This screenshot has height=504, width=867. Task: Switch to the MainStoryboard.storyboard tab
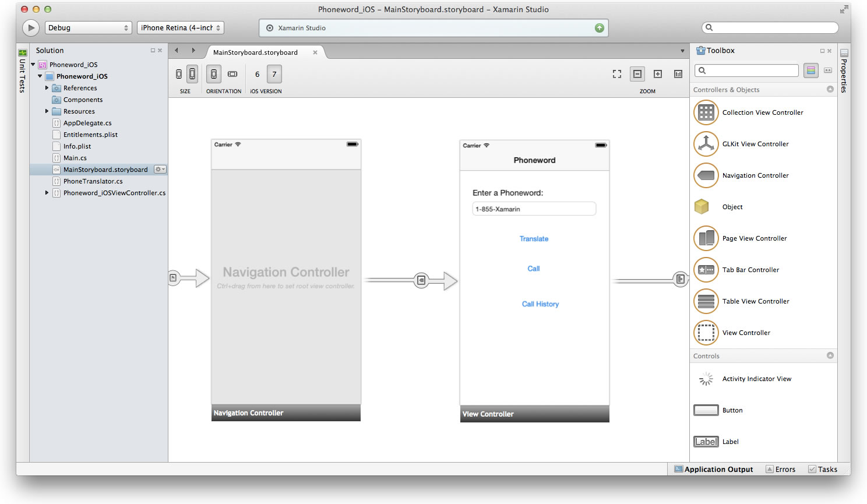[255, 52]
